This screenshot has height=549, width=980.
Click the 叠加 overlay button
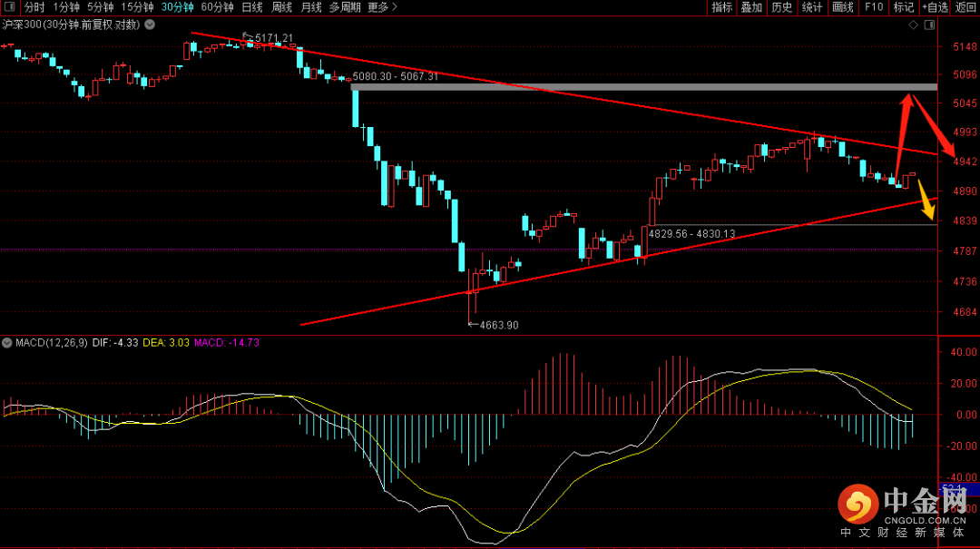(x=751, y=7)
